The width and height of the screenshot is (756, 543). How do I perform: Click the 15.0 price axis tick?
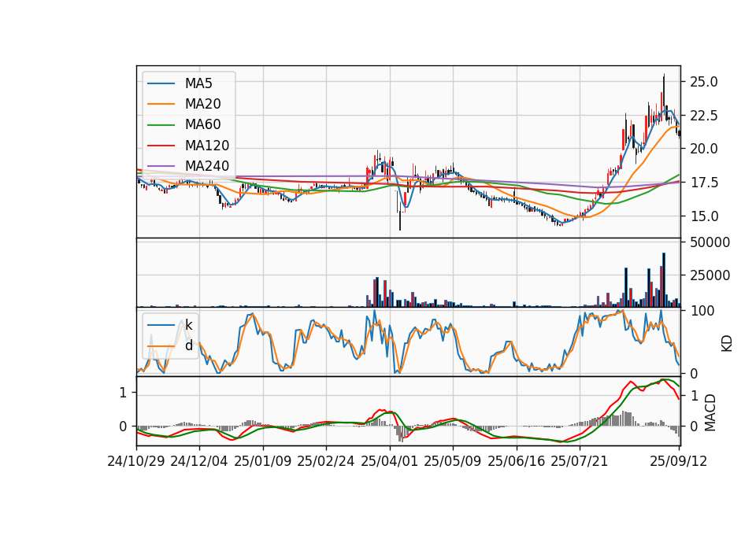(x=703, y=216)
